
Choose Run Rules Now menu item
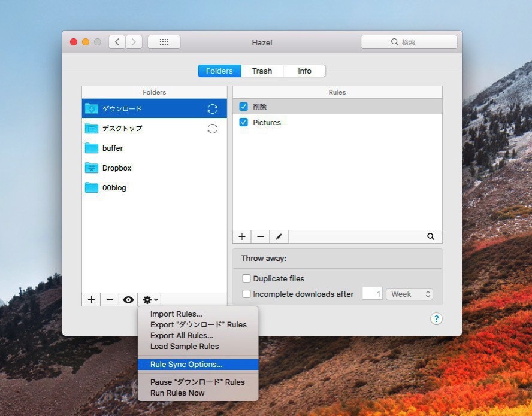tap(198, 393)
